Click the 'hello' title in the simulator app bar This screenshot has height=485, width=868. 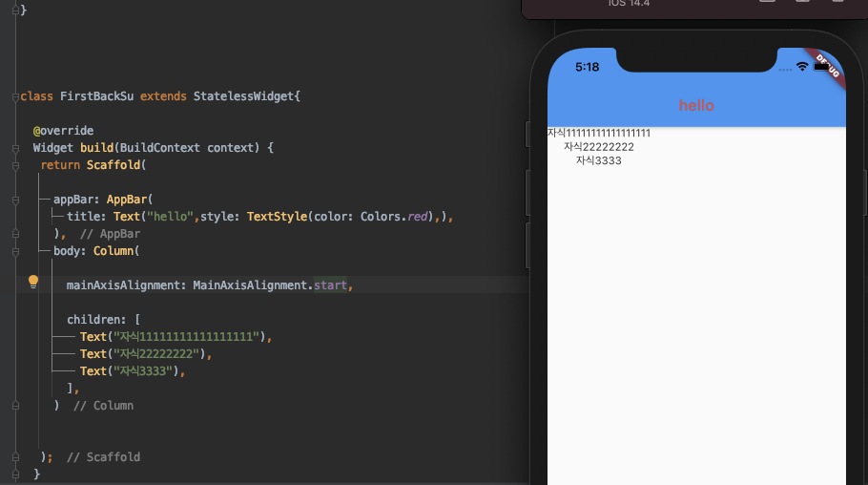coord(696,105)
